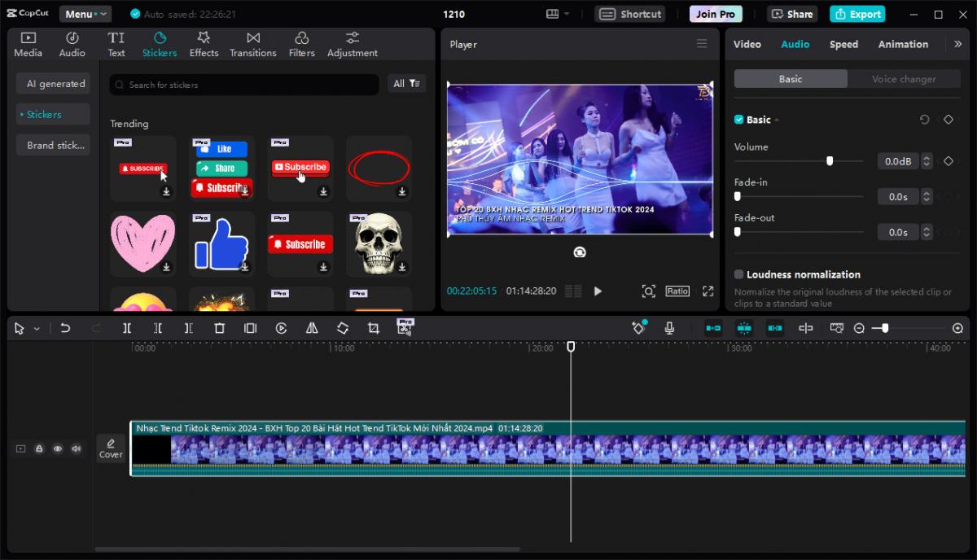The width and height of the screenshot is (977, 560).
Task: Click the Split clip tool in timeline toolbar
Action: (127, 328)
